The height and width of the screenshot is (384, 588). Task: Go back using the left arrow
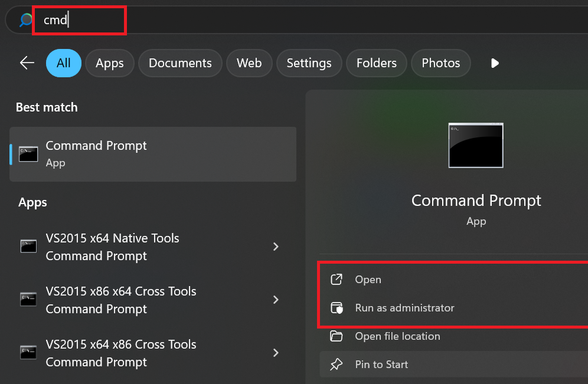click(27, 63)
